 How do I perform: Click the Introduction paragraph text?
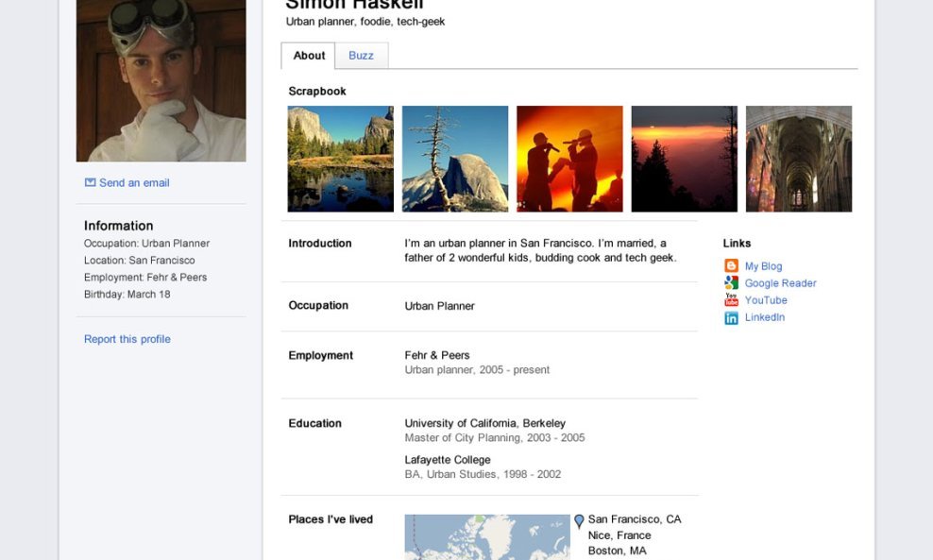click(x=540, y=250)
